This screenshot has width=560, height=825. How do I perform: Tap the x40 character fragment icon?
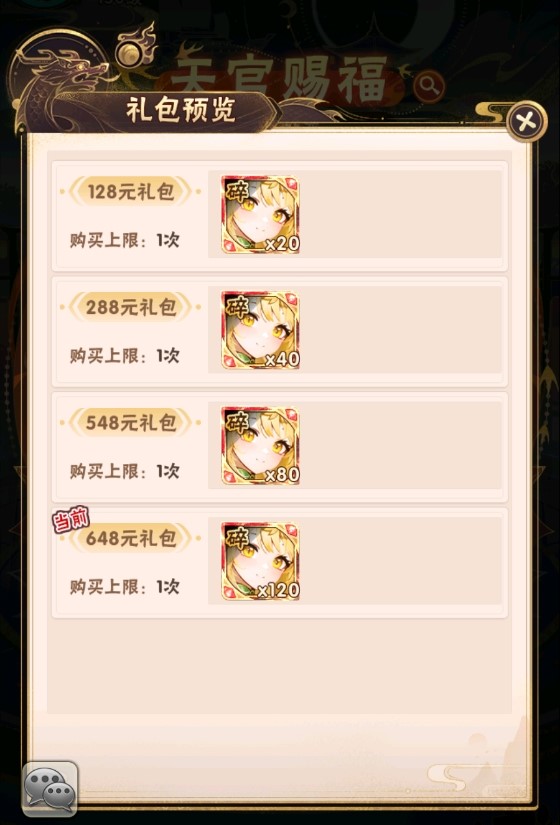(261, 330)
